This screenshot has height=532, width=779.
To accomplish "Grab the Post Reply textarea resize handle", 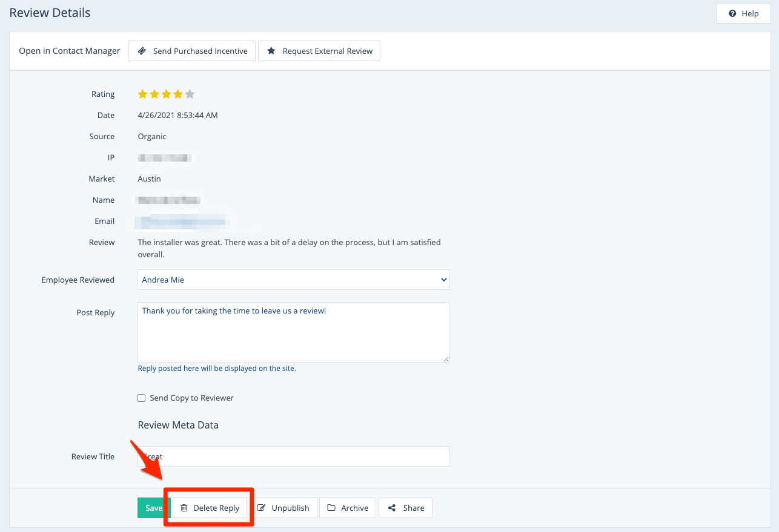I will (446, 358).
